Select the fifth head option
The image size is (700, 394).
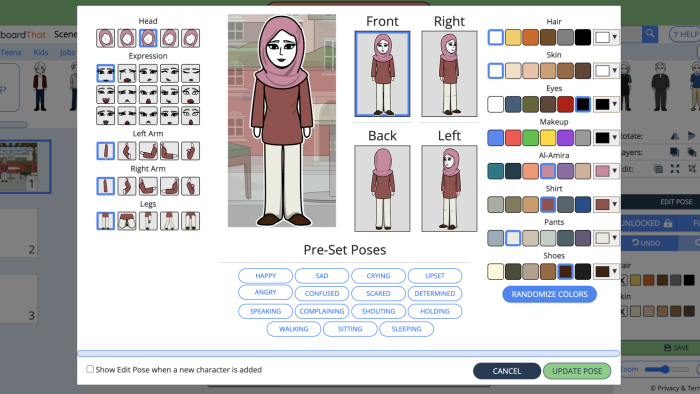(x=191, y=38)
